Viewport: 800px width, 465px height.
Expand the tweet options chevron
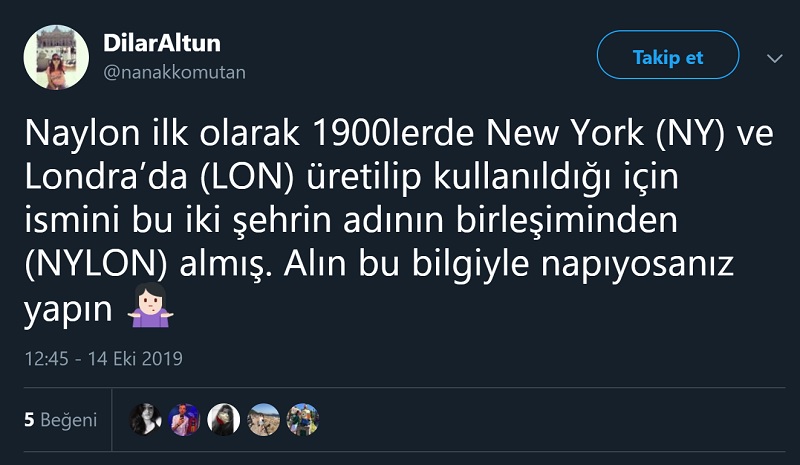(774, 58)
